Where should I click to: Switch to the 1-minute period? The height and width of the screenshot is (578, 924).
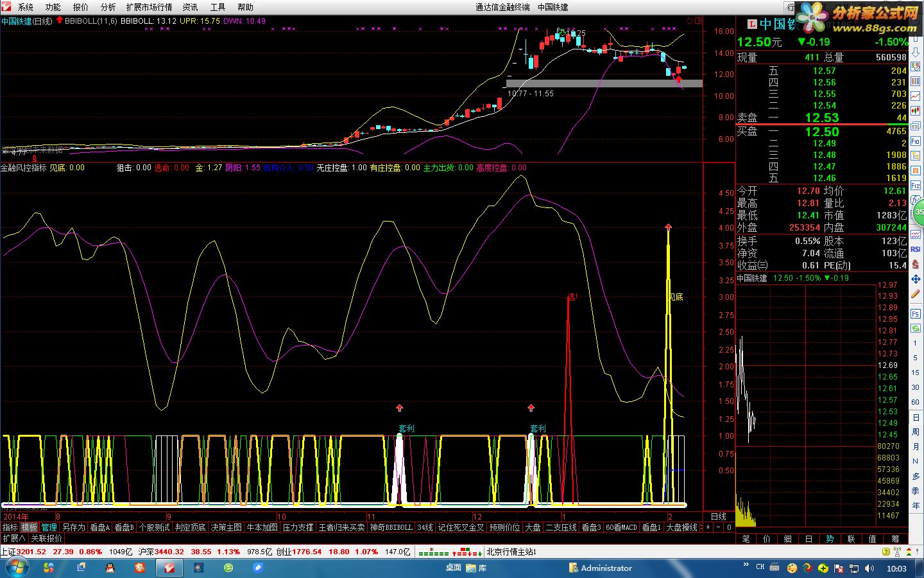coord(916,344)
